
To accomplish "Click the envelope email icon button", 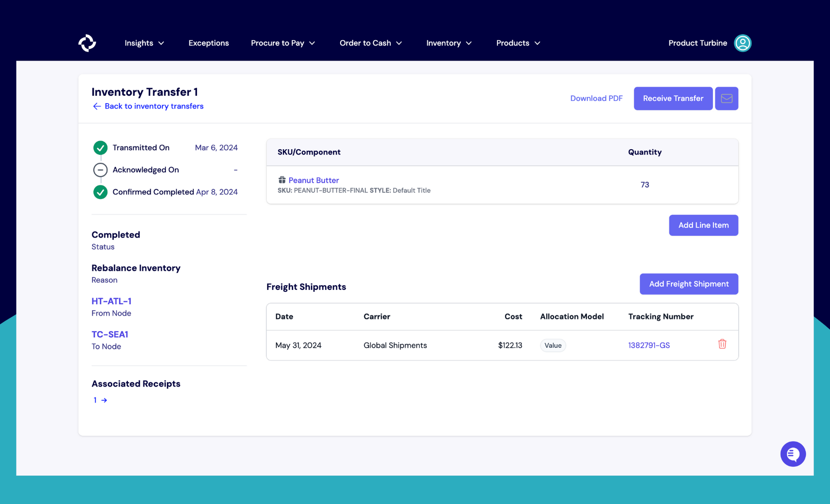I will (726, 99).
